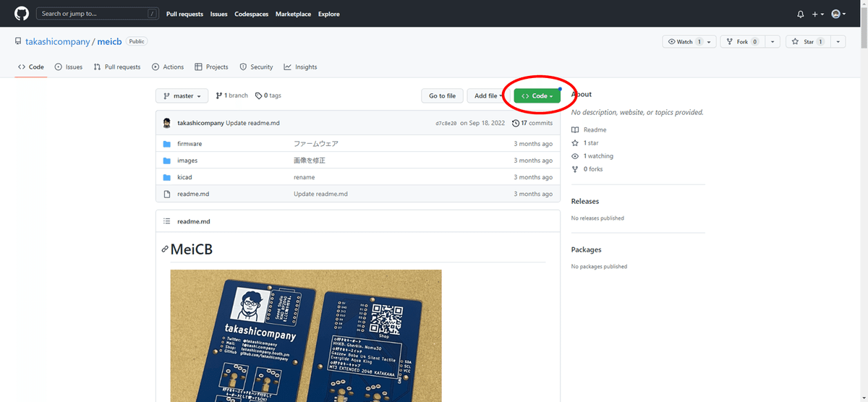
Task: Click the Fork button
Action: (x=742, y=42)
